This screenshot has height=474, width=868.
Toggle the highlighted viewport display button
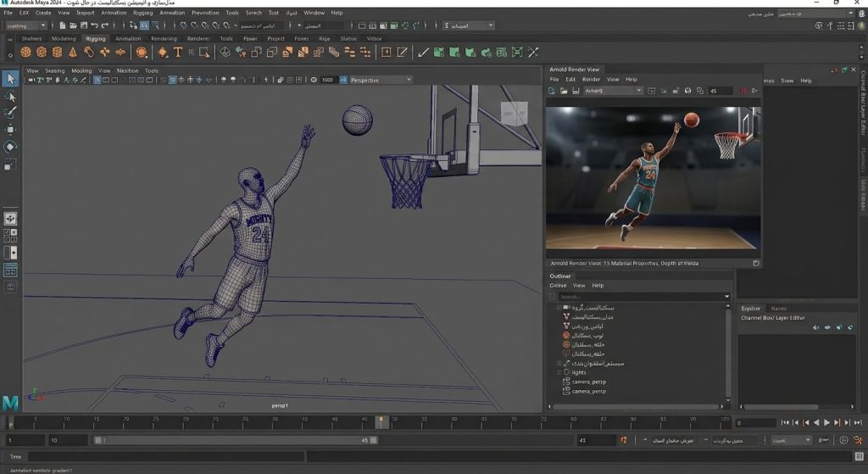point(172,81)
